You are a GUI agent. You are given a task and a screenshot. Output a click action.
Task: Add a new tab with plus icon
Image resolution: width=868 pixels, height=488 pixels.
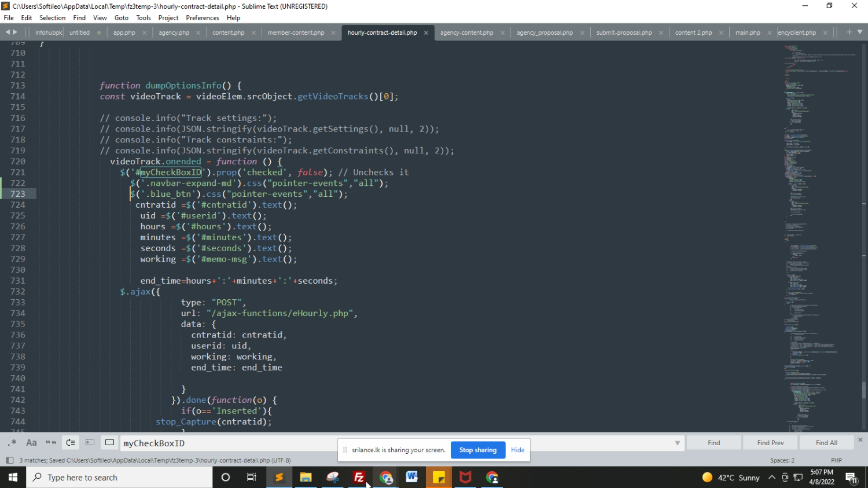tap(849, 32)
